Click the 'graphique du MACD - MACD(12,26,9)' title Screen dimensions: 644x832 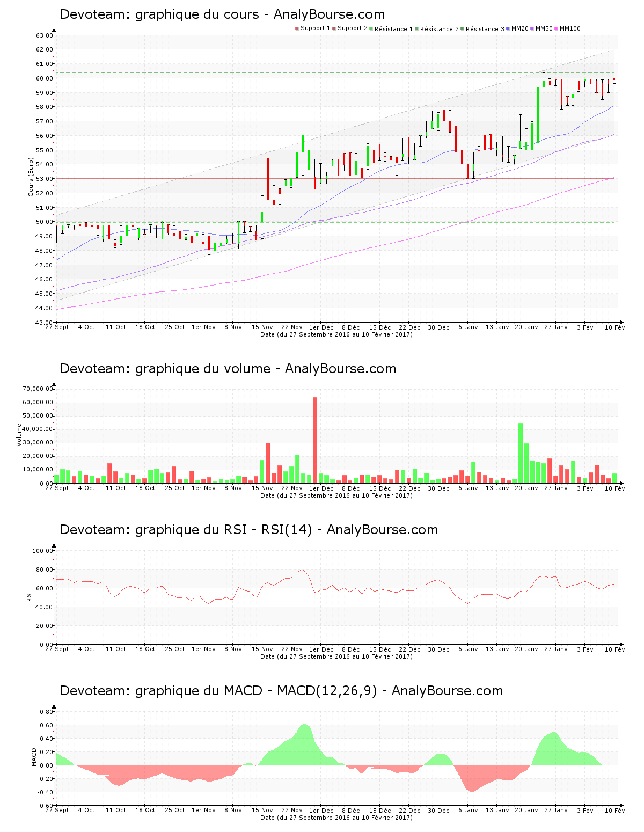(256, 691)
